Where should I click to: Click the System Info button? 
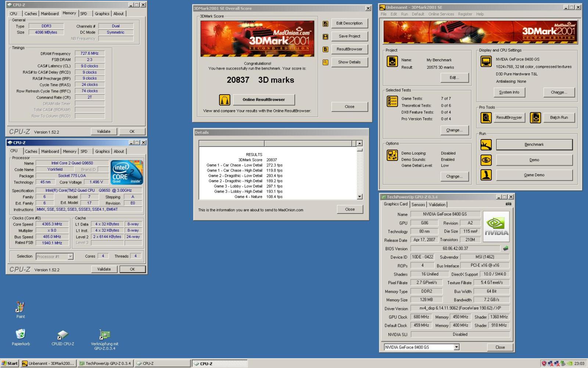click(x=509, y=92)
